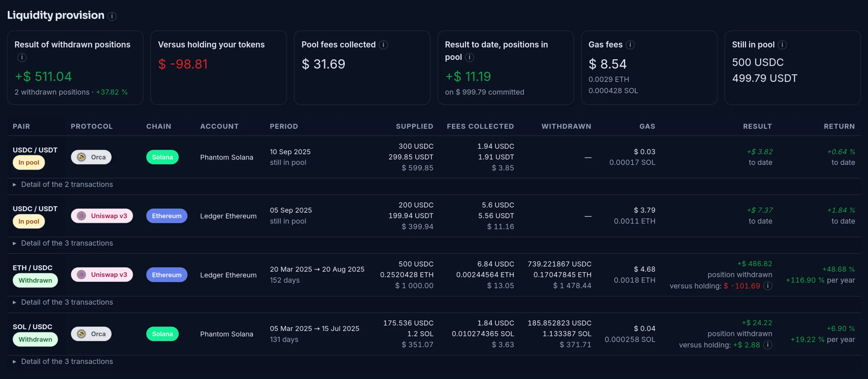The height and width of the screenshot is (379, 868).
Task: Click the +$ 11.19 result to date
Action: pyautogui.click(x=468, y=77)
